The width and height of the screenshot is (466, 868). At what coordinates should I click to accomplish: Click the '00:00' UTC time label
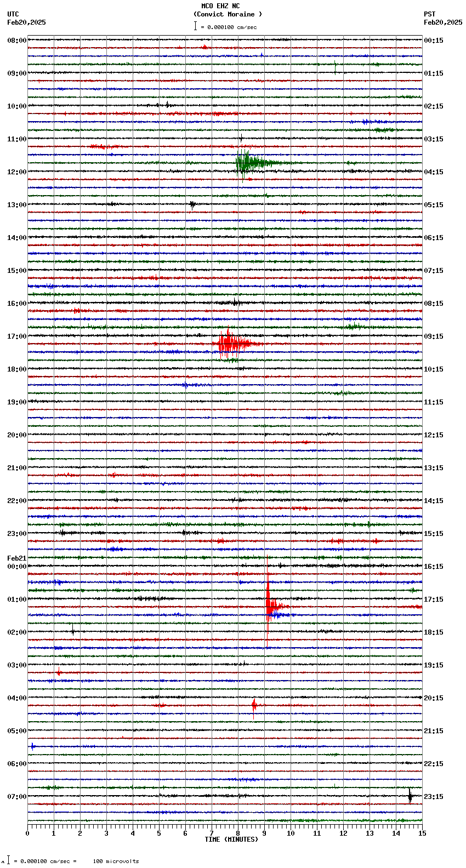(16, 567)
